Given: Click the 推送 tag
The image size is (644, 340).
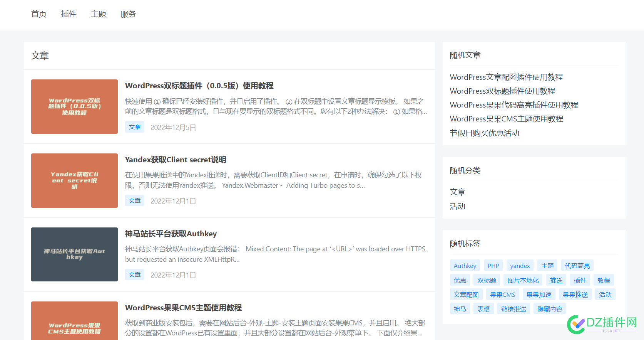Looking at the screenshot, I should point(556,280).
